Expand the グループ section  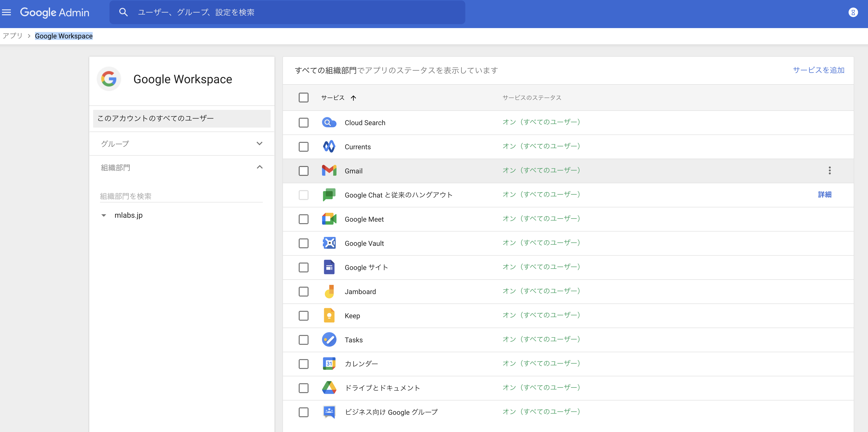(259, 143)
